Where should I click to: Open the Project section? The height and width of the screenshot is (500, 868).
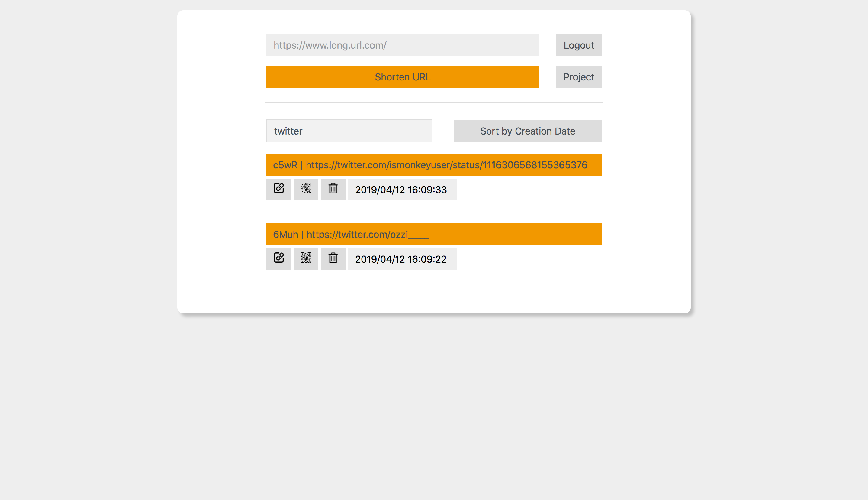579,76
